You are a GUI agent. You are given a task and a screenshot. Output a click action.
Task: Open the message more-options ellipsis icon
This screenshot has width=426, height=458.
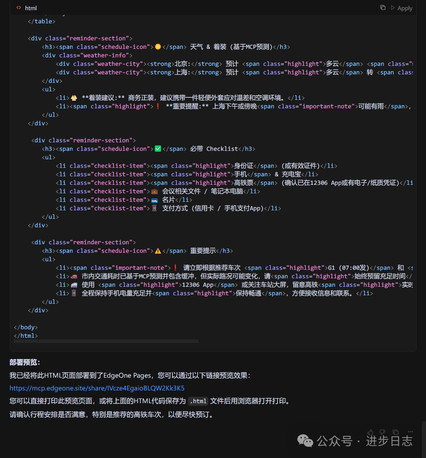coord(410,432)
